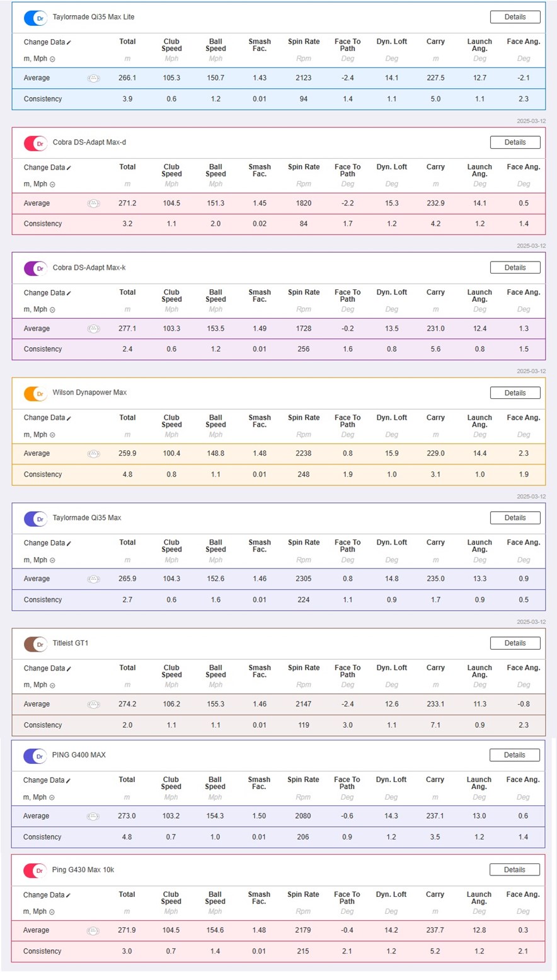Open the m, Mph units dropdown in PING G400 MAX card
This screenshot has height=980, width=557.
[38, 797]
